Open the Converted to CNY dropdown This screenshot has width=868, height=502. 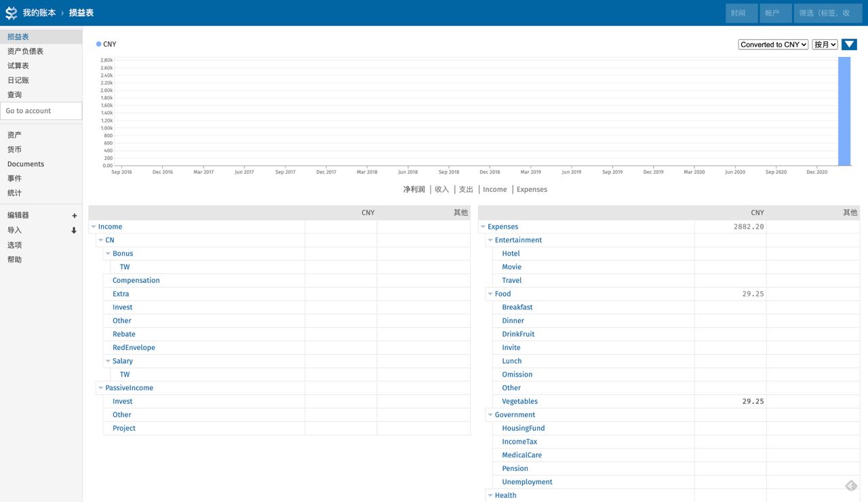click(773, 45)
